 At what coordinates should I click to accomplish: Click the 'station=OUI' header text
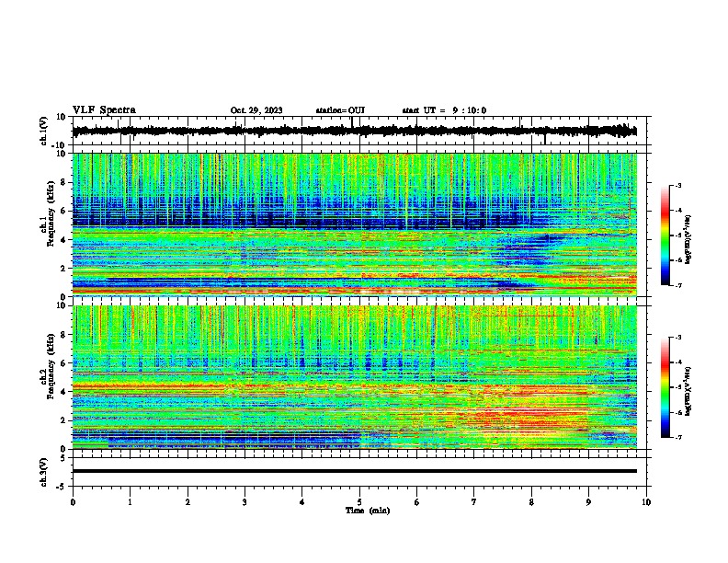pos(340,110)
